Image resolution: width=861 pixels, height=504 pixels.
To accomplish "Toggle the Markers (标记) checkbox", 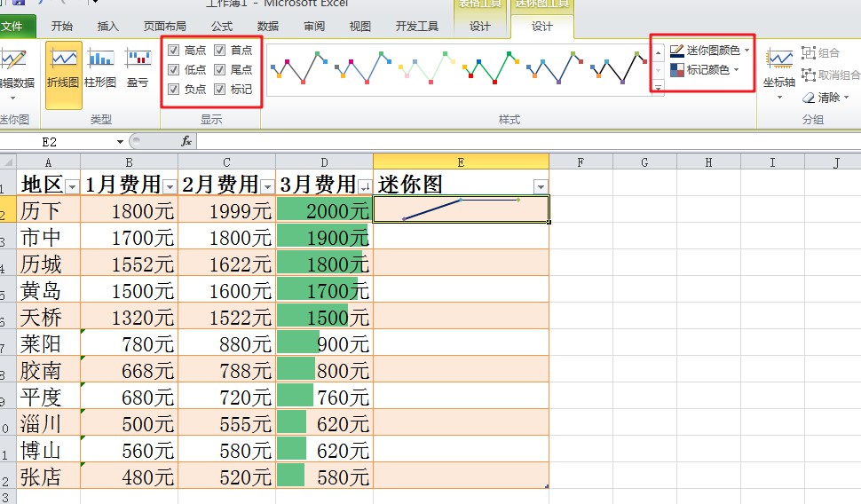I will pyautogui.click(x=219, y=89).
